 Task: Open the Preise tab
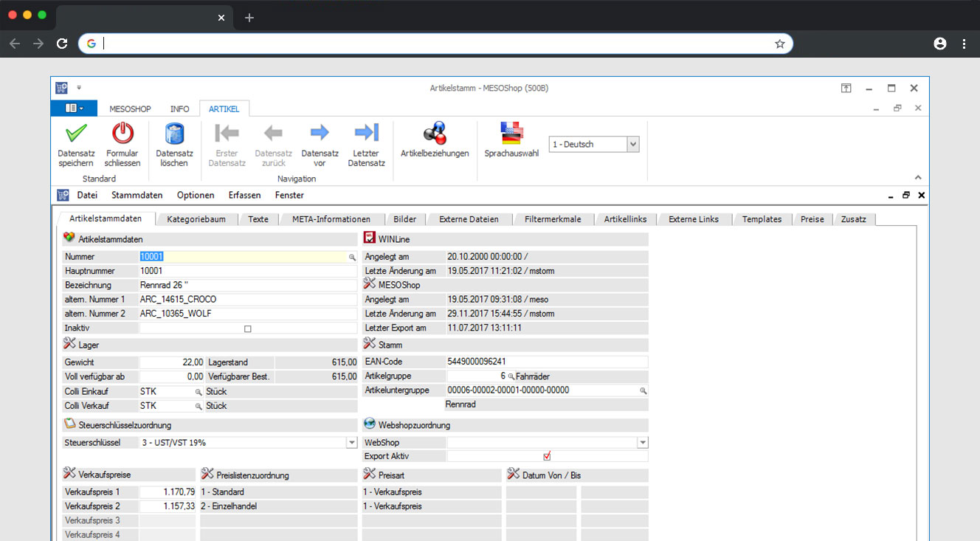812,219
